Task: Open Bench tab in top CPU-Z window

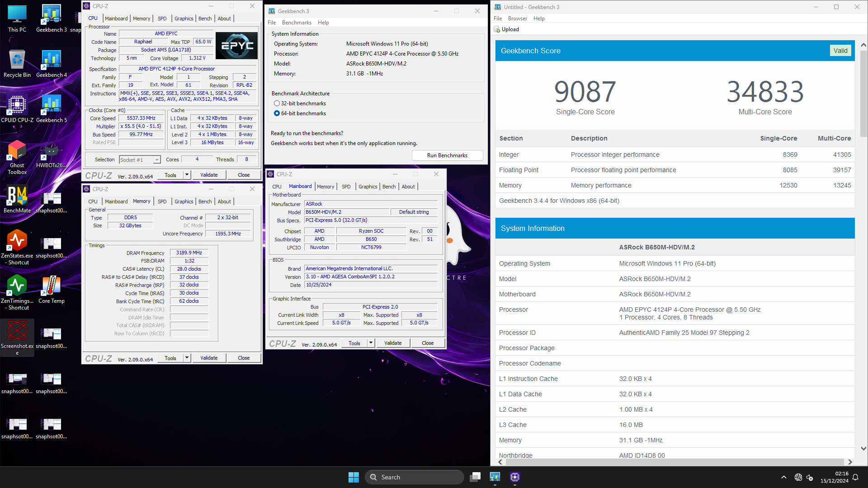Action: [x=205, y=19]
